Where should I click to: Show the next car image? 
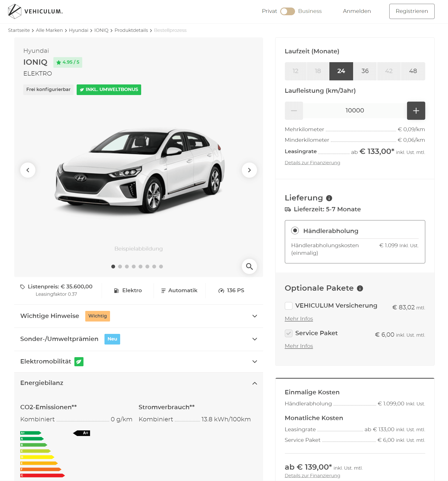point(249,170)
